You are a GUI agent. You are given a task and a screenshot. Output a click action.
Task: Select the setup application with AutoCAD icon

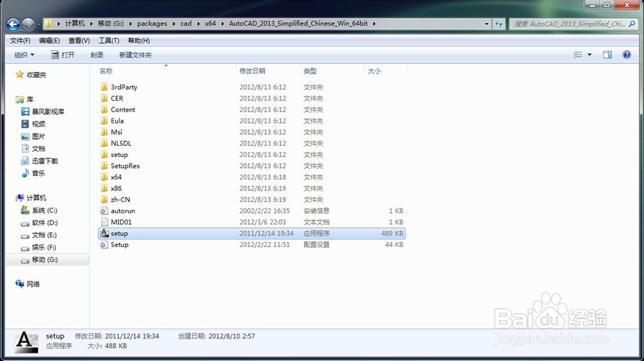[252, 234]
